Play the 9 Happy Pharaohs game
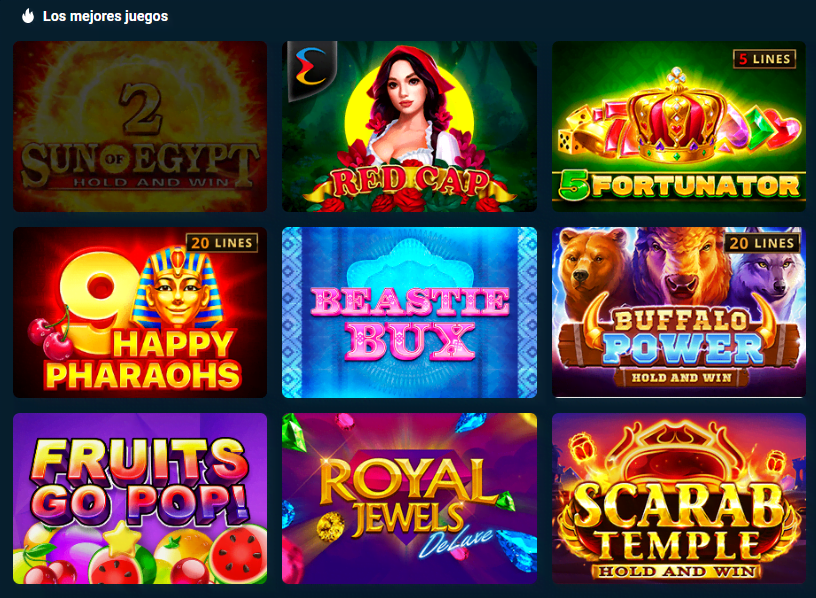The image size is (816, 598). [x=140, y=312]
